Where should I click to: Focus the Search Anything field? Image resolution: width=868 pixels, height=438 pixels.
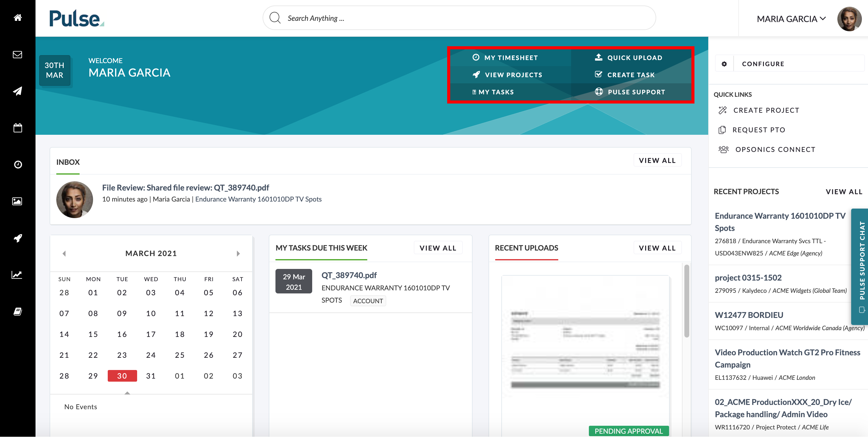(459, 18)
